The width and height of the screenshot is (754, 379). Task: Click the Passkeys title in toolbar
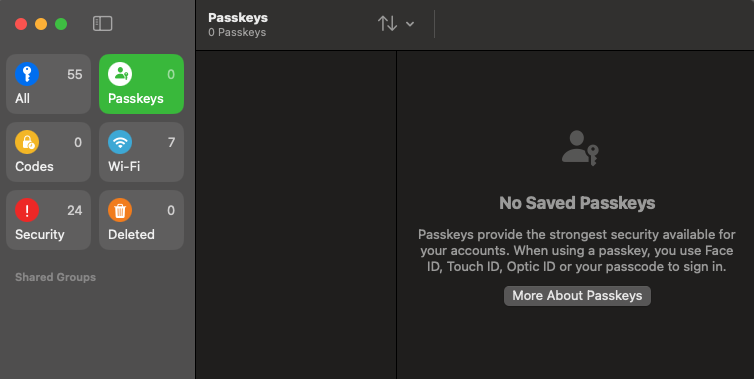(238, 18)
